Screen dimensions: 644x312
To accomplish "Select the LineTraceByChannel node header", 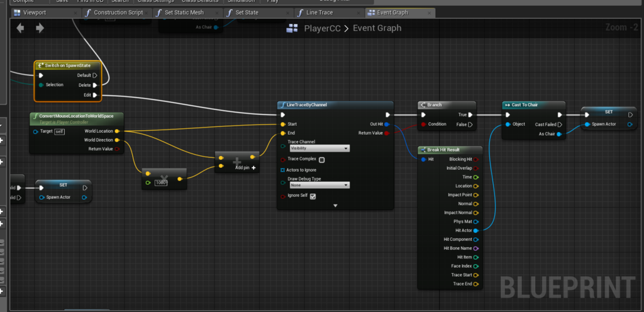I will pos(335,105).
